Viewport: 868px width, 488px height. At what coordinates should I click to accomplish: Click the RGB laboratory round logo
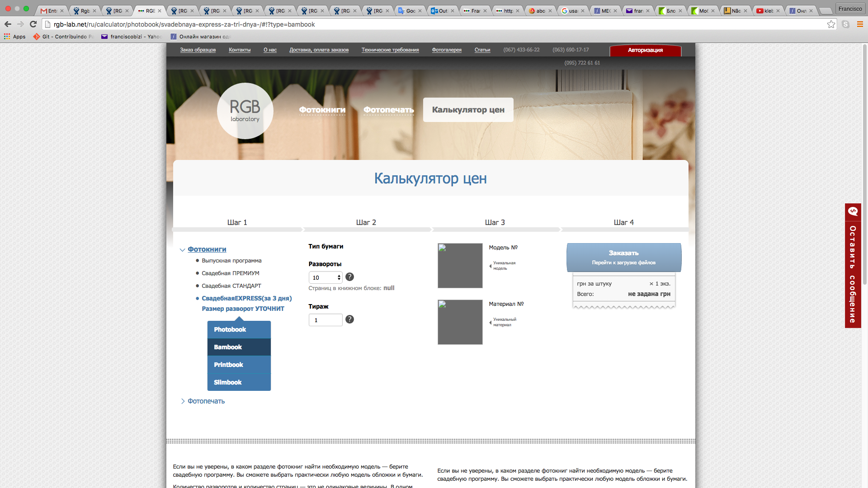point(245,111)
